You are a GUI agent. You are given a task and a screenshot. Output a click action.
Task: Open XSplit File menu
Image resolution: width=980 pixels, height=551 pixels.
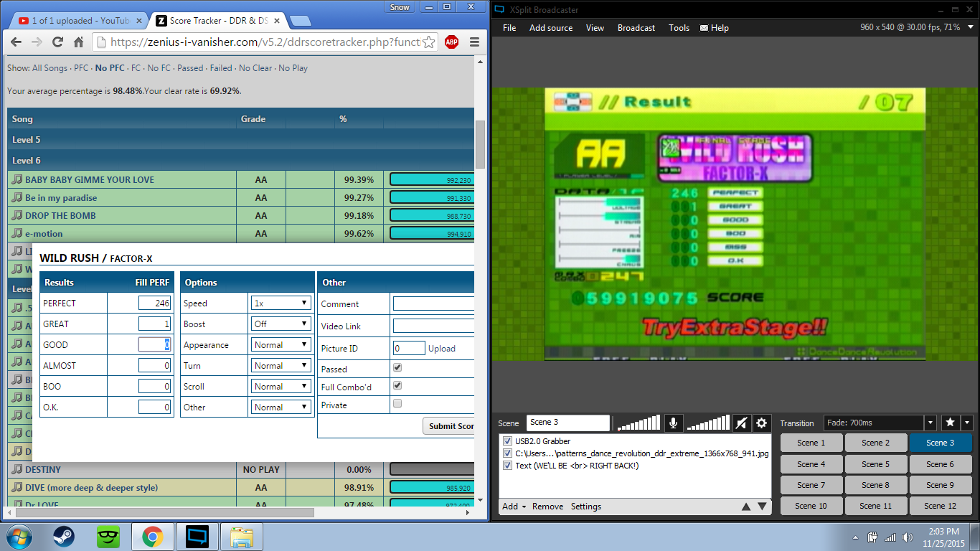(509, 28)
